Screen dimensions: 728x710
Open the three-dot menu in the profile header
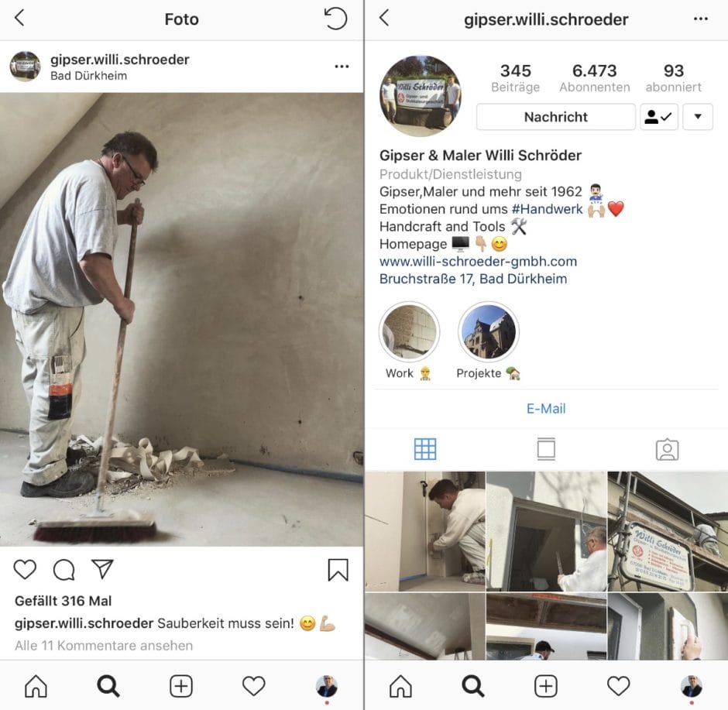tap(701, 19)
